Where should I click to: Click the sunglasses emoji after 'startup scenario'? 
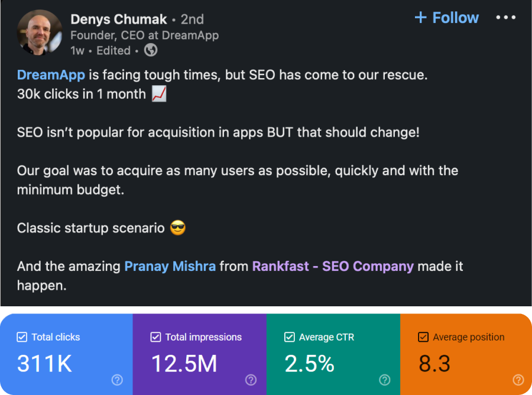pos(178,228)
